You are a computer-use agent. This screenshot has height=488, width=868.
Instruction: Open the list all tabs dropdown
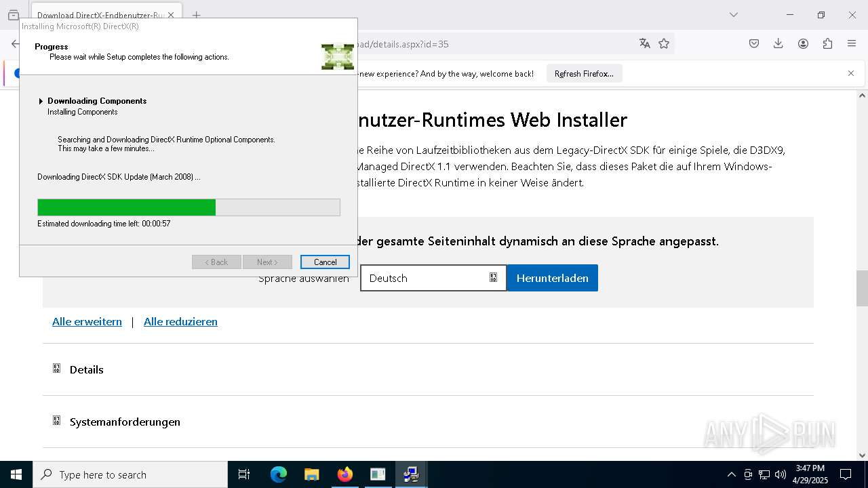tap(733, 15)
